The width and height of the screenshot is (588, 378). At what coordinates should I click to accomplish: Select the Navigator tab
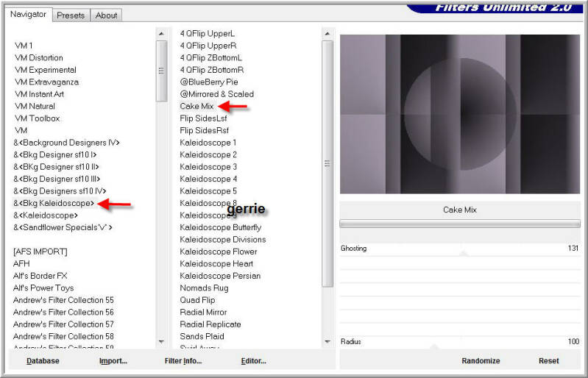[x=28, y=14]
